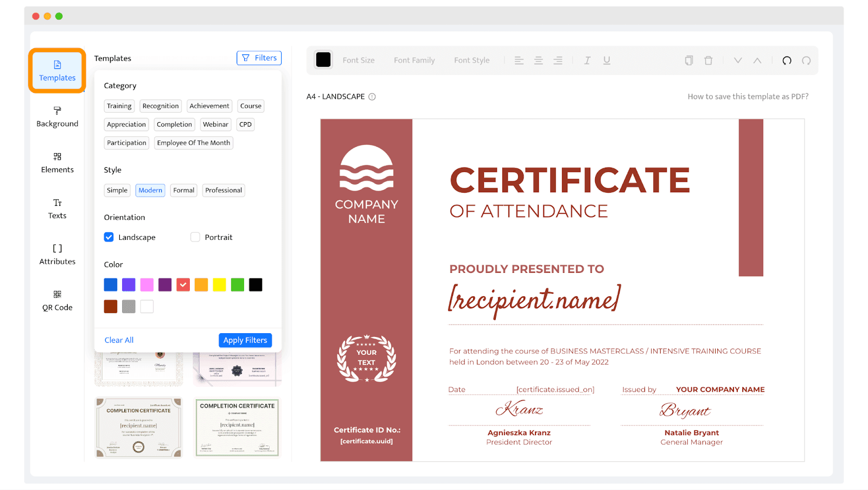
Task: Select Employee Of The Month category
Action: click(x=194, y=143)
